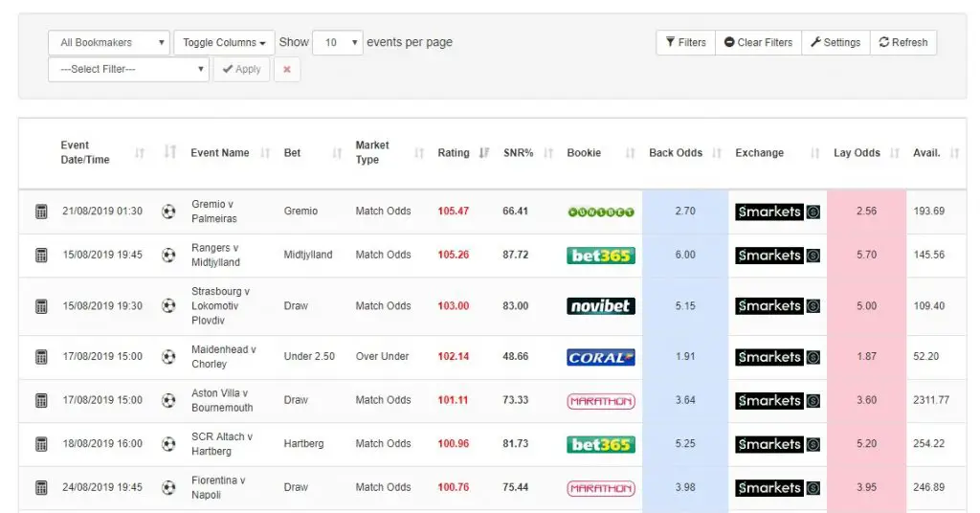The height and width of the screenshot is (513, 980).
Task: Select date 24/08/2019 19:45 cell
Action: [x=102, y=487]
